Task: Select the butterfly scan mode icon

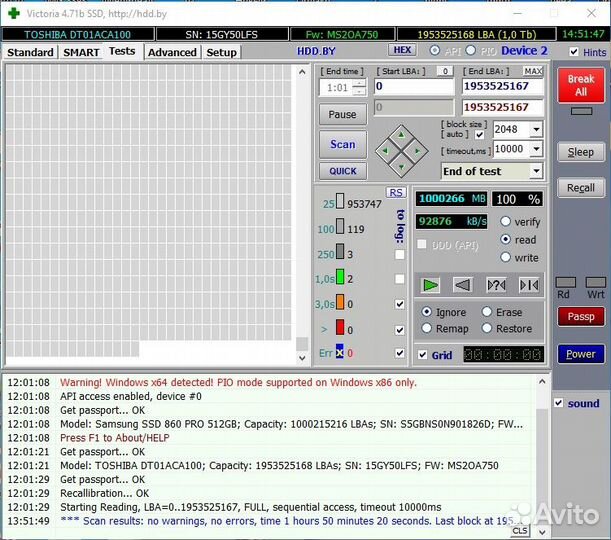Action: tap(529, 285)
